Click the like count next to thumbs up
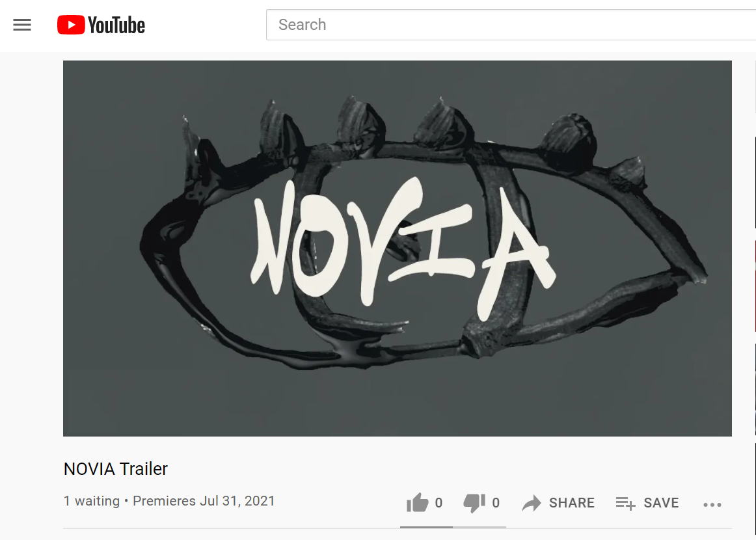Viewport: 756px width, 540px height. pos(439,503)
